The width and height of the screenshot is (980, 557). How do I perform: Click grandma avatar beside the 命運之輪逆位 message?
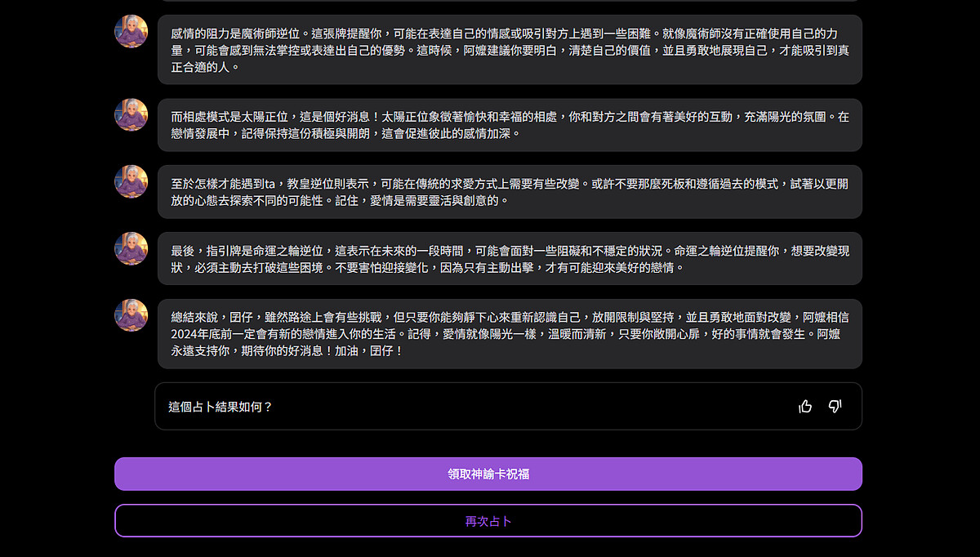click(x=131, y=248)
